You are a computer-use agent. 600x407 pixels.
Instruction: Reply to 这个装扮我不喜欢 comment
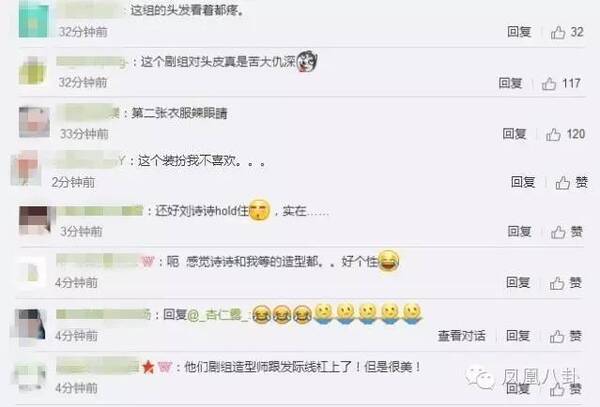click(x=523, y=182)
